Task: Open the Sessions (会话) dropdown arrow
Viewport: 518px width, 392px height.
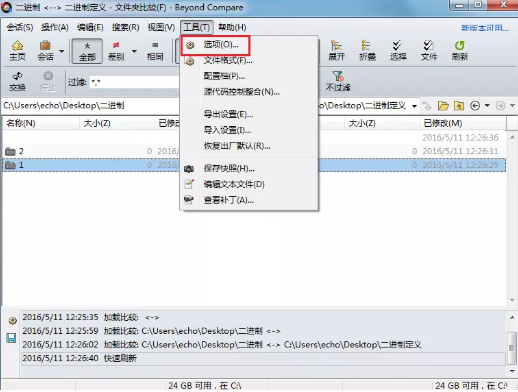Action: (62, 51)
